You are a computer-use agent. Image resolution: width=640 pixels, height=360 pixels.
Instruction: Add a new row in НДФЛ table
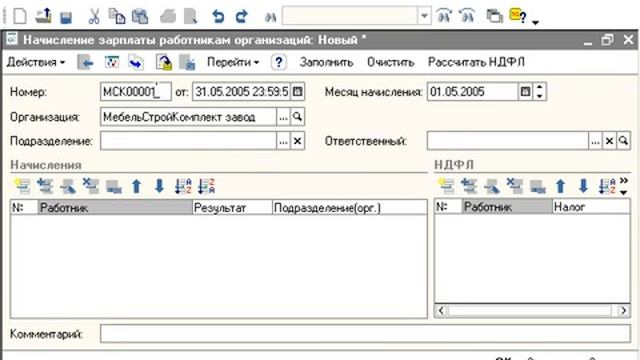tap(446, 186)
